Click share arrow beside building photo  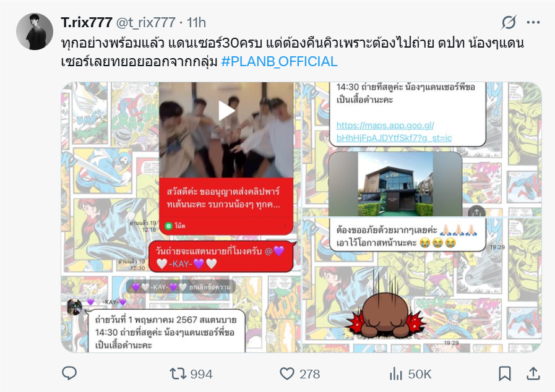click(x=476, y=212)
